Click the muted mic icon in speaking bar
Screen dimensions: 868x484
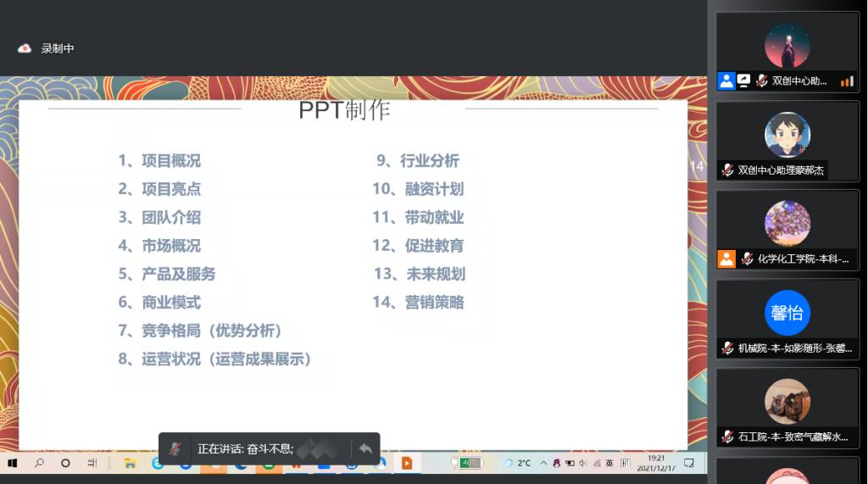pos(175,448)
